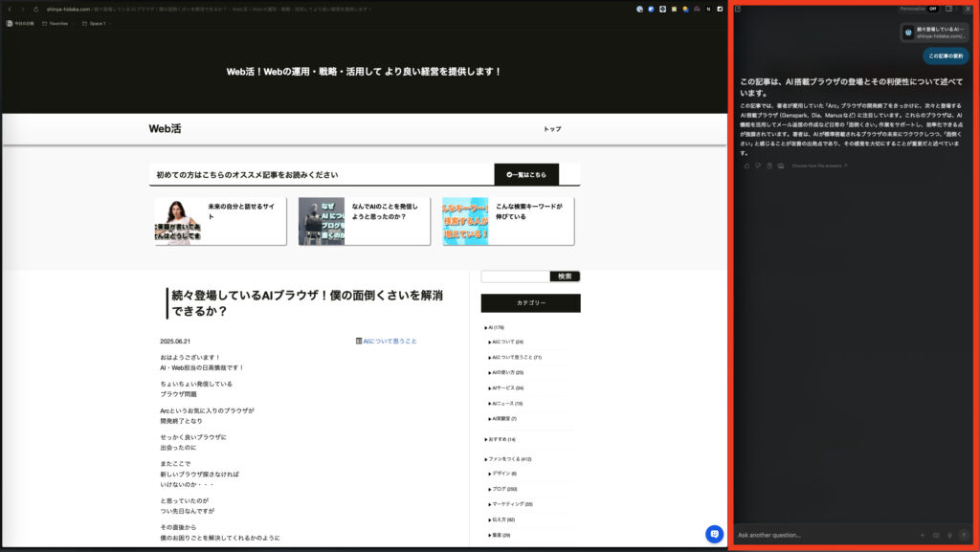Open the 未来の自分と話せるサイト article card
The image size is (980, 552).
pyautogui.click(x=221, y=221)
